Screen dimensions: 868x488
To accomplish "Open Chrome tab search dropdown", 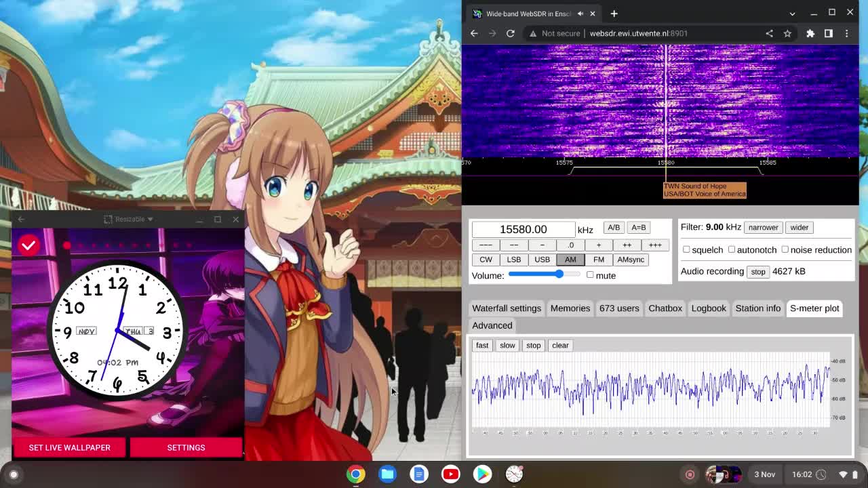I will (792, 14).
